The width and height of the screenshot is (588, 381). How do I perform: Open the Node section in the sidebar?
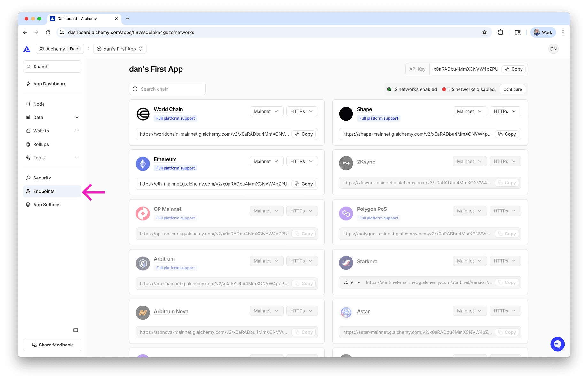(x=39, y=104)
